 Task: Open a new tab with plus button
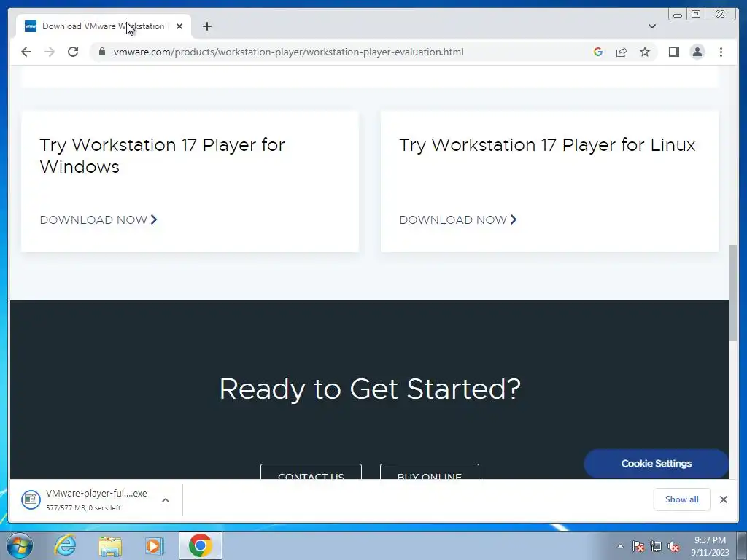click(x=206, y=26)
